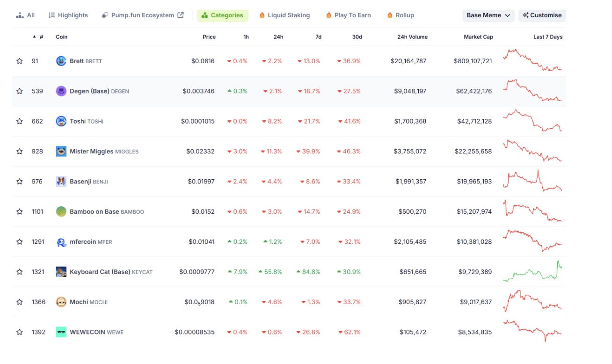Viewport: 612px width, 364px height.
Task: Click the Basenji dog logo icon
Action: [61, 182]
